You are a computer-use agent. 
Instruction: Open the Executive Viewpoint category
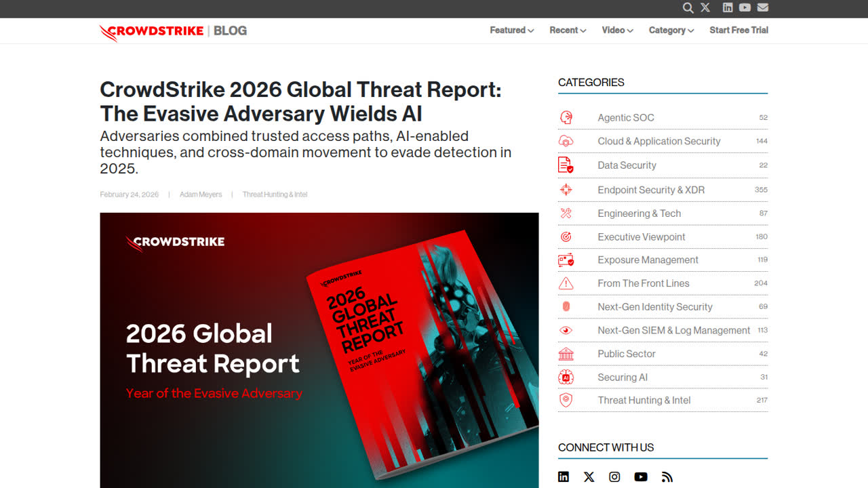tap(642, 237)
